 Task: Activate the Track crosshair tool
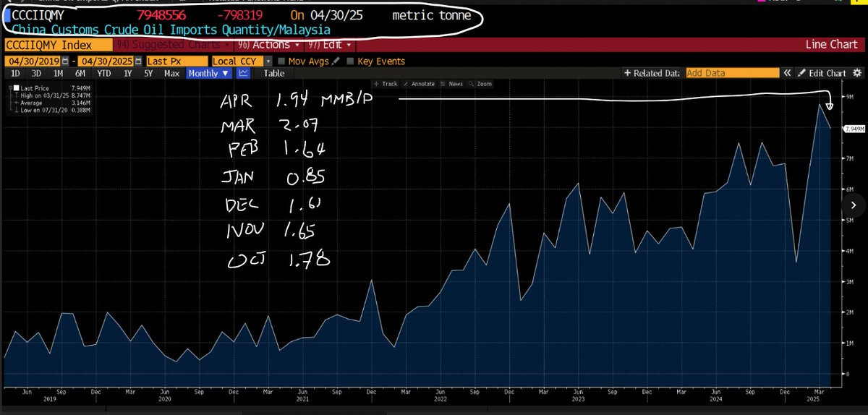[x=385, y=84]
